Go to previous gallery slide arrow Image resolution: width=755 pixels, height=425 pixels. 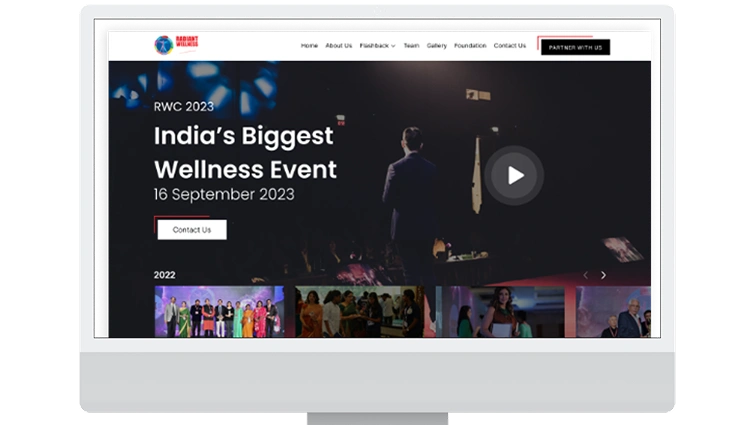click(585, 275)
